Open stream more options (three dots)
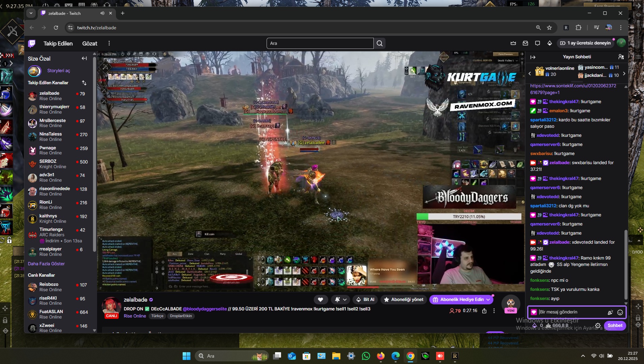The image size is (644, 364). 494,311
